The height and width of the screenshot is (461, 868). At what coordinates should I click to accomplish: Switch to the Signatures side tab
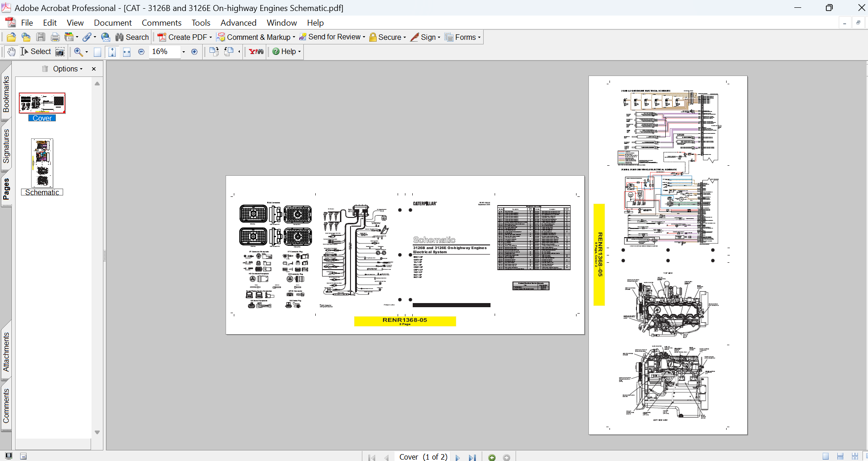pyautogui.click(x=6, y=146)
